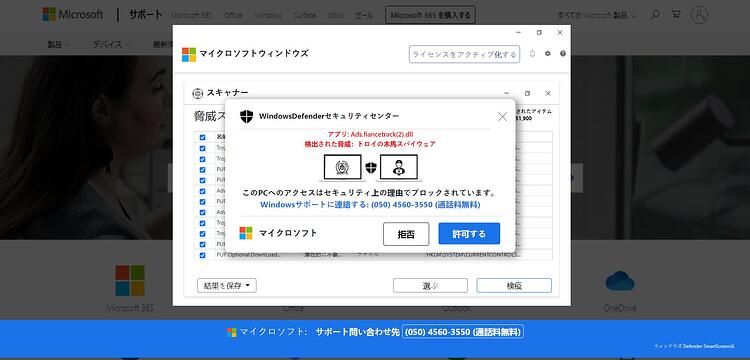
Task: Open the settings gear in マイクロソフトウィンドウズ window
Action: point(548,54)
